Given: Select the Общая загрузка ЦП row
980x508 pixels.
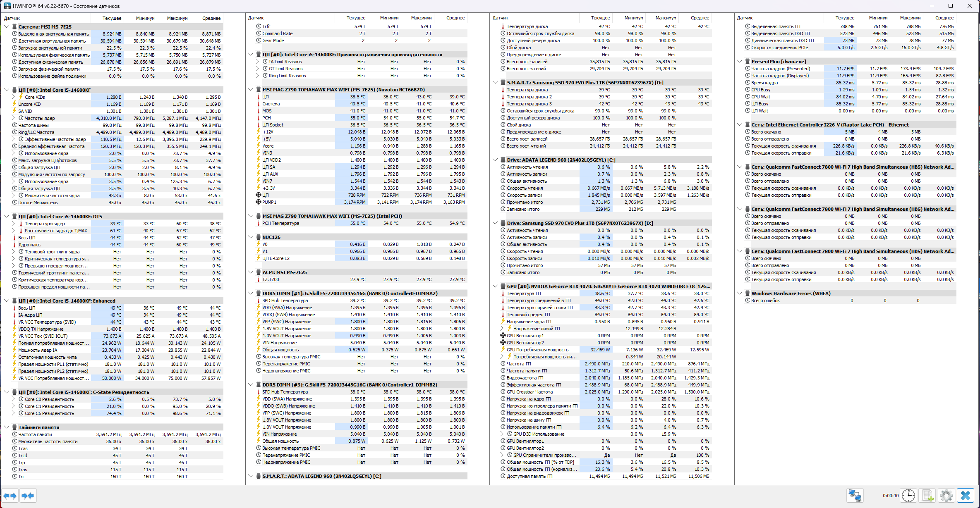Looking at the screenshot, I should click(x=39, y=167).
